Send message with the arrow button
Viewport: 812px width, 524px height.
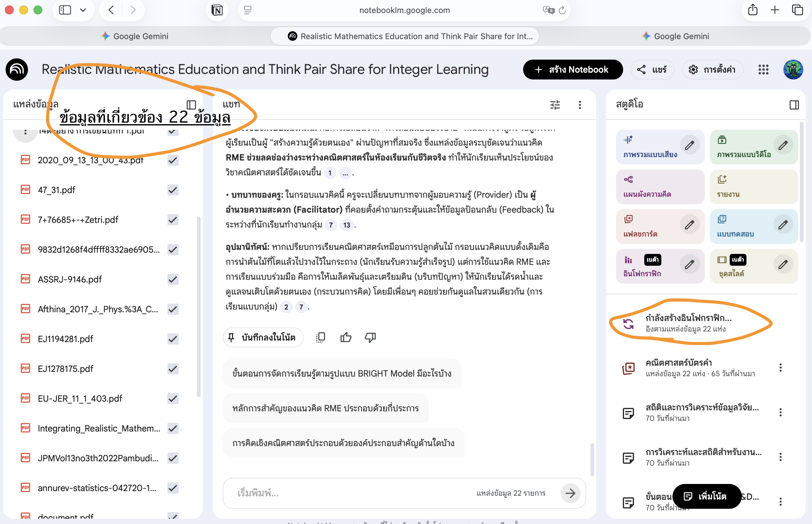click(570, 493)
